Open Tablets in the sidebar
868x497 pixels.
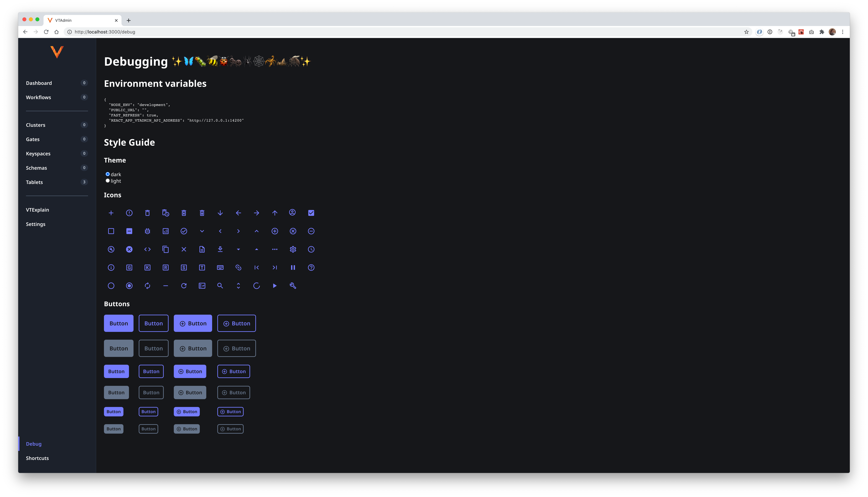tap(34, 182)
